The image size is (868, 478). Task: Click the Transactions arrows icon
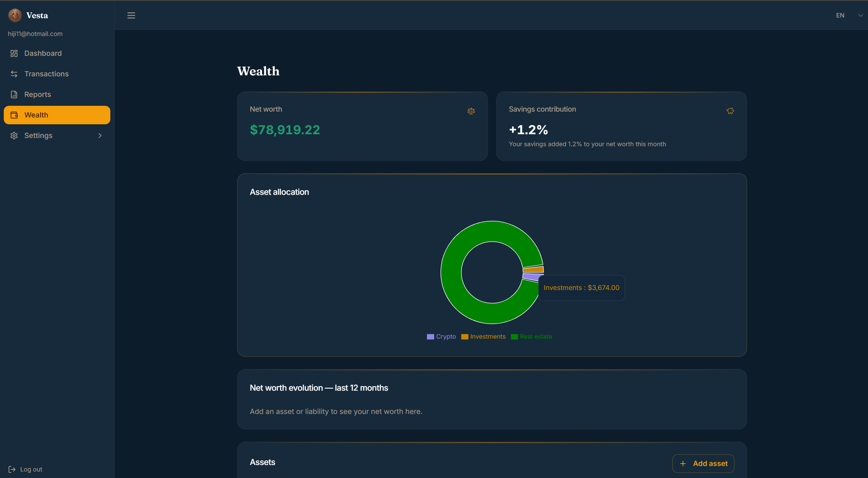coord(14,74)
